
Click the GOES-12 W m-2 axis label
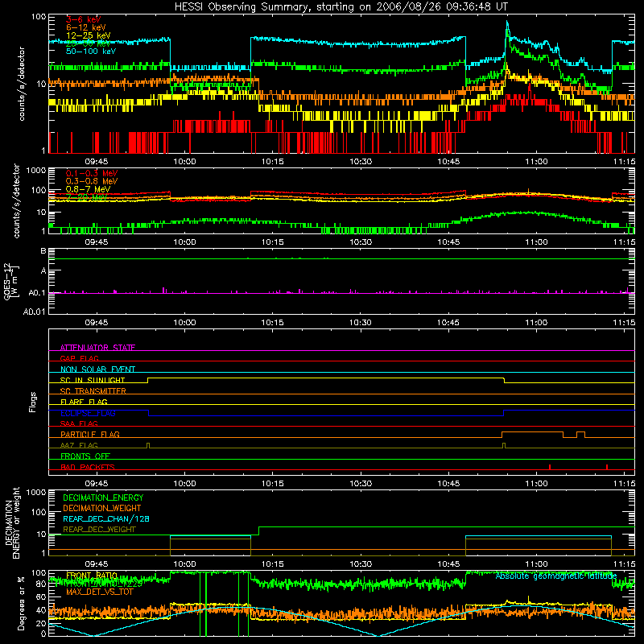11,281
